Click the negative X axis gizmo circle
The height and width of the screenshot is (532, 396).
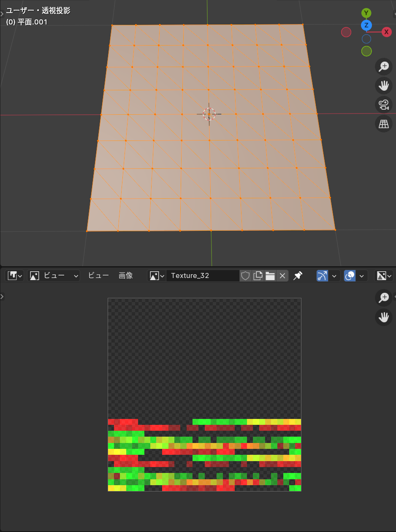click(x=346, y=32)
